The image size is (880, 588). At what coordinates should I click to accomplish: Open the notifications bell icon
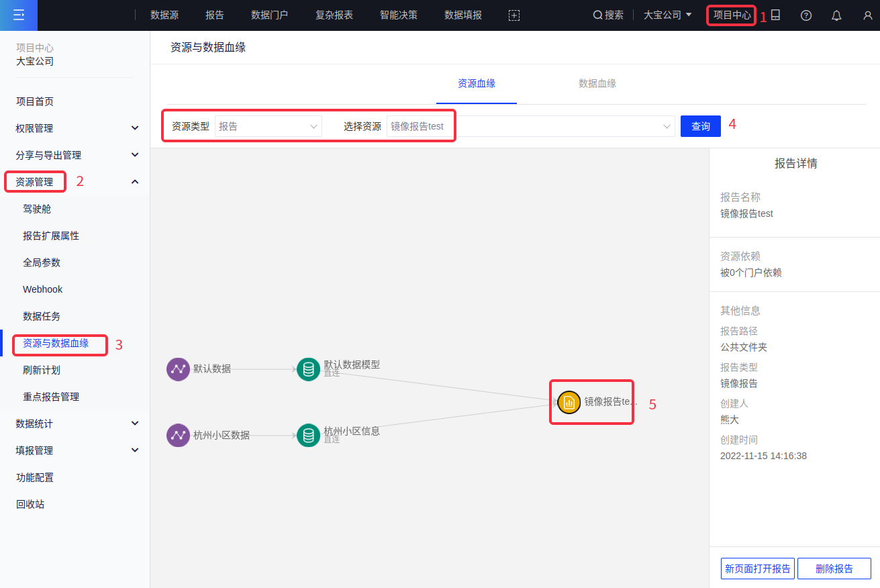(x=836, y=15)
